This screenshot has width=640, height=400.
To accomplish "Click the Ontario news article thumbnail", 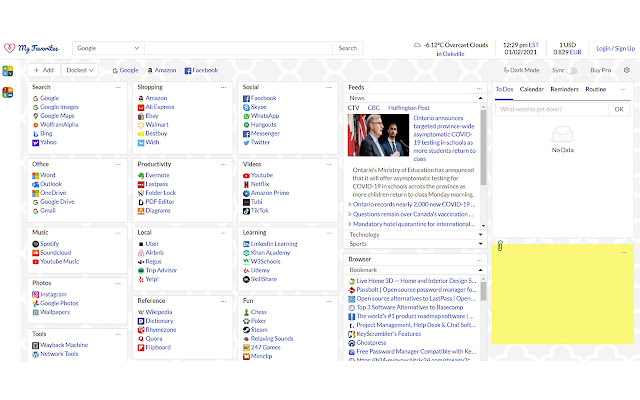I will tap(378, 135).
